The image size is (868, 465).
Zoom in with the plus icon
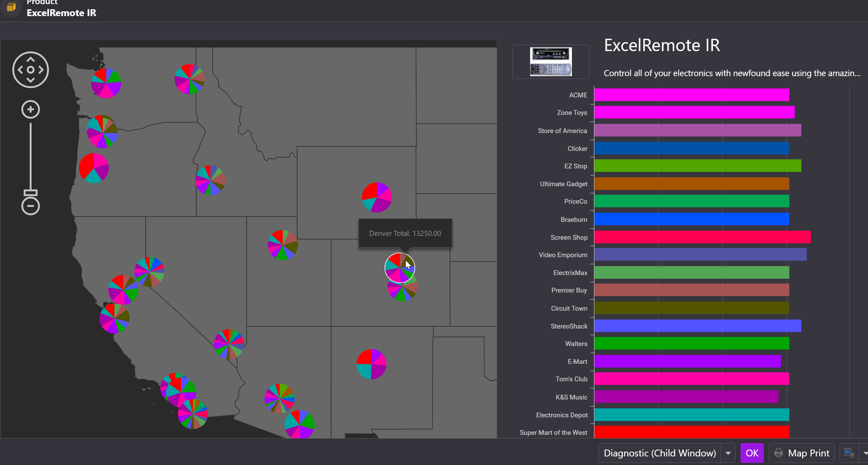(x=30, y=109)
